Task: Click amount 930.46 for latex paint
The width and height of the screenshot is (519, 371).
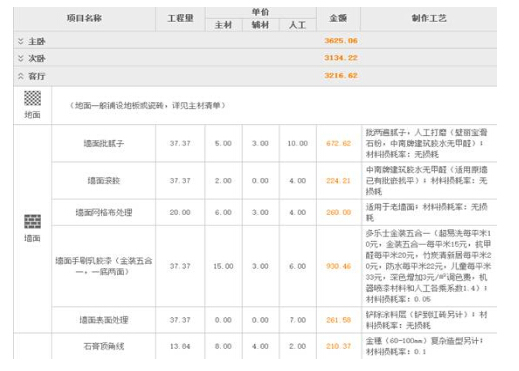Action: coord(338,266)
